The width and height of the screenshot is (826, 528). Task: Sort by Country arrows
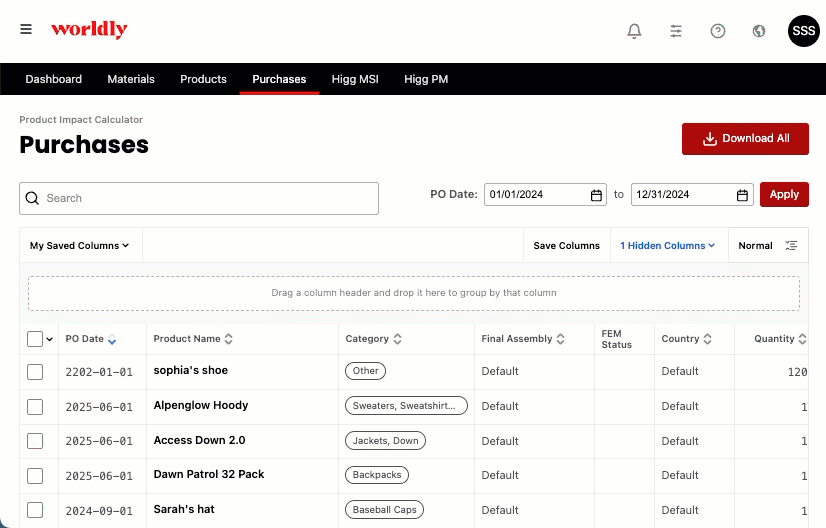click(707, 339)
